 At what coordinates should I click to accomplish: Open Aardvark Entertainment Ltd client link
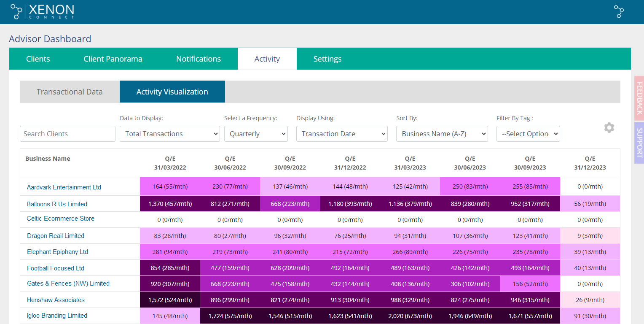pyautogui.click(x=64, y=187)
